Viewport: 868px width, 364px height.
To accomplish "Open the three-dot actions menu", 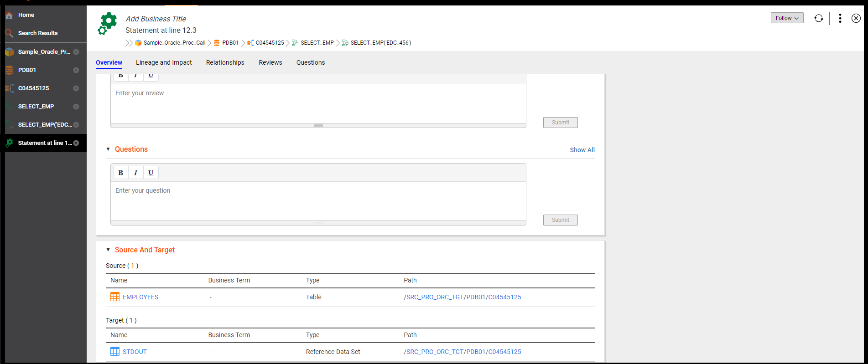I will (x=840, y=18).
